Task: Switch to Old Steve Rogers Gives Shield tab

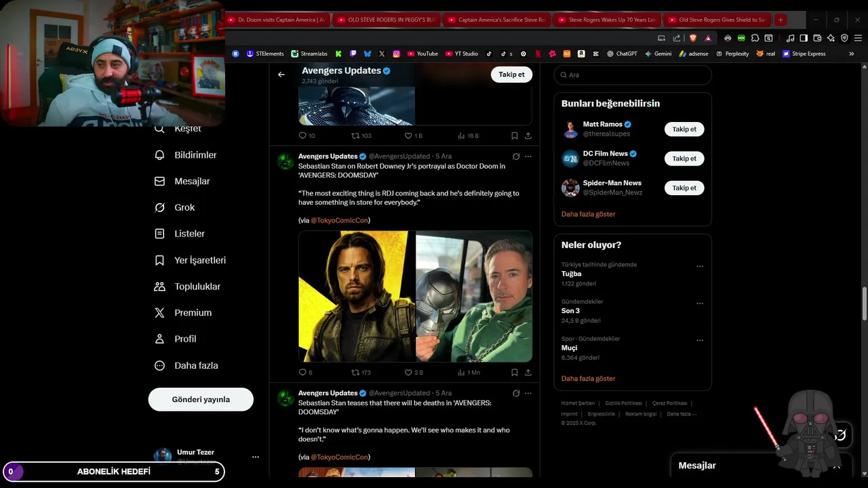Action: [717, 20]
